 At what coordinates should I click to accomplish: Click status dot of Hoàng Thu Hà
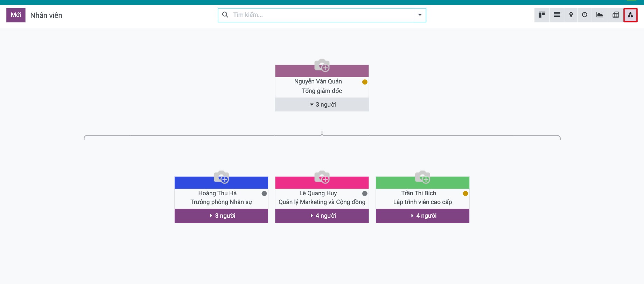point(264,194)
